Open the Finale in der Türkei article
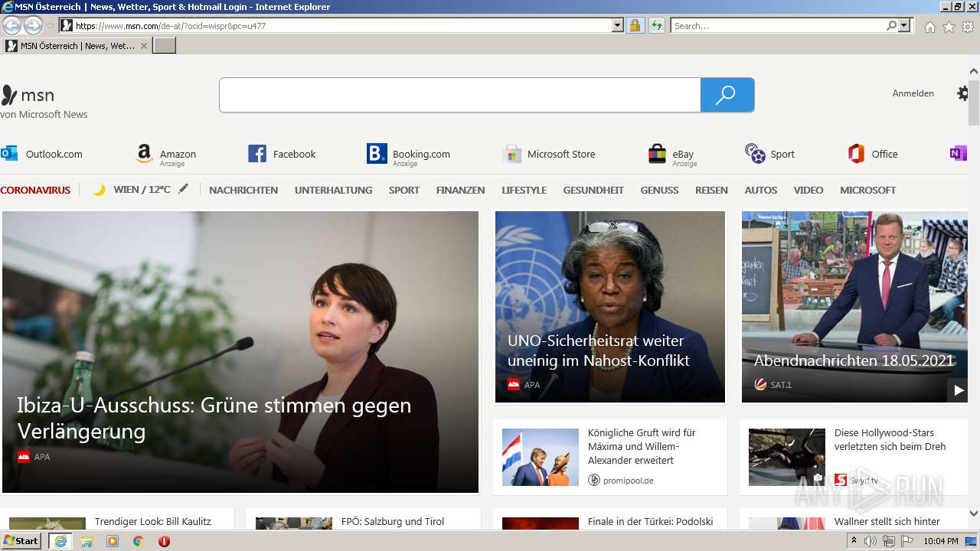980x551 pixels. (x=610, y=520)
